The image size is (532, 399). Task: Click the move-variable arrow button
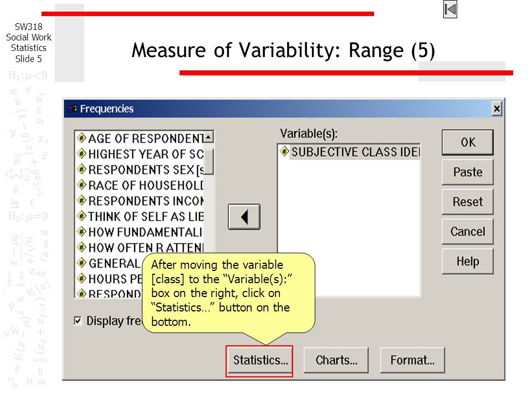coord(244,217)
